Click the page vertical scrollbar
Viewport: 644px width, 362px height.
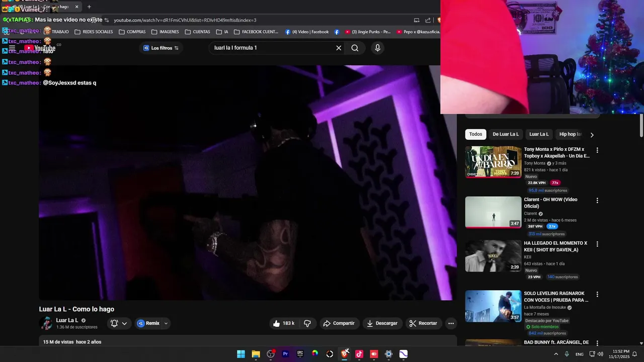pos(641,126)
